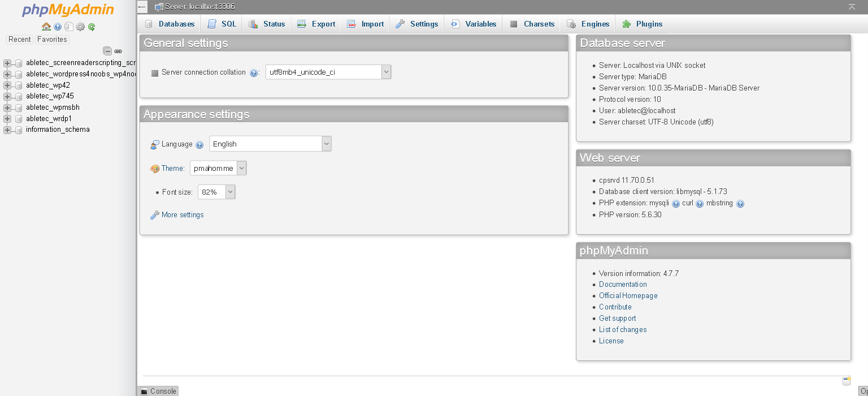Expand the abletec_wordpress4noobs database node
The image size is (868, 396).
pos(7,74)
